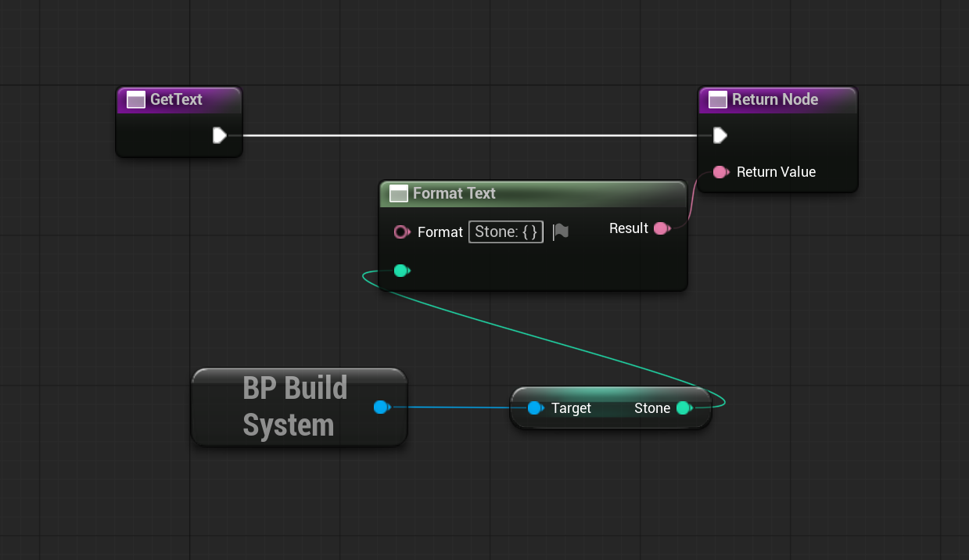Click the hollow Format input pin

click(401, 232)
